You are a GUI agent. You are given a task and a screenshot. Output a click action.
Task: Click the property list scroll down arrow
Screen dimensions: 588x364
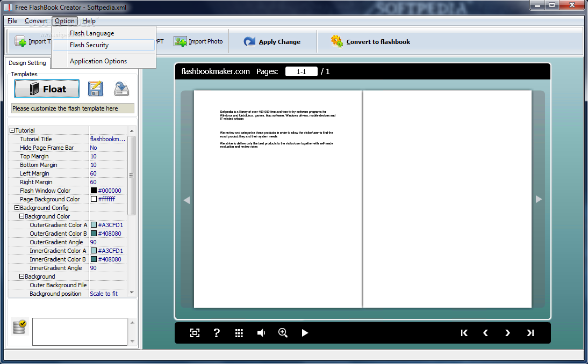[132, 293]
